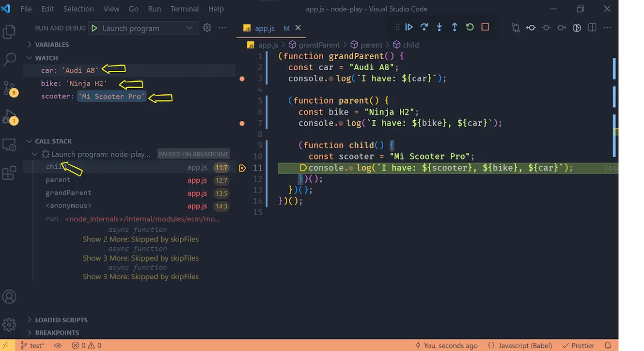Show 2 More skipped frames

141,239
